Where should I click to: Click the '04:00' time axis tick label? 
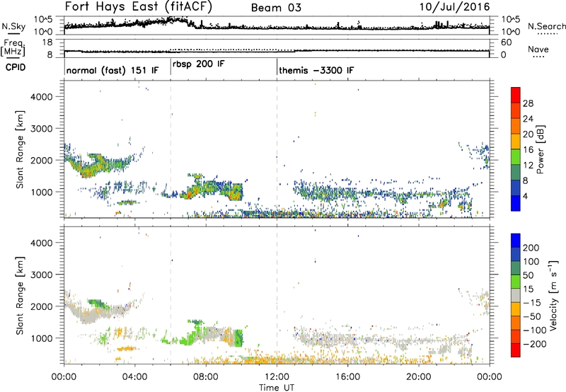(135, 377)
